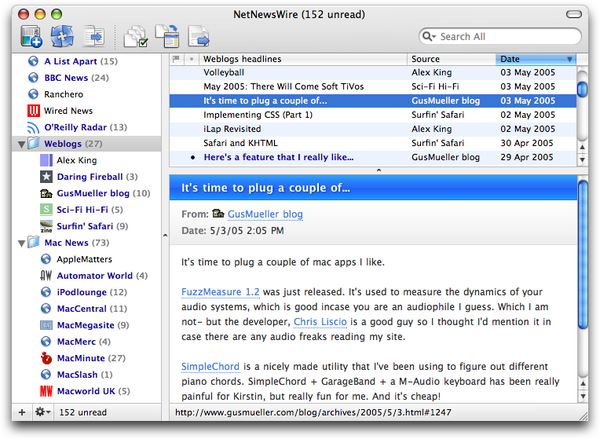Image resolution: width=600 pixels, height=439 pixels.
Task: Sort headlines by the Date column
Action: coord(536,59)
